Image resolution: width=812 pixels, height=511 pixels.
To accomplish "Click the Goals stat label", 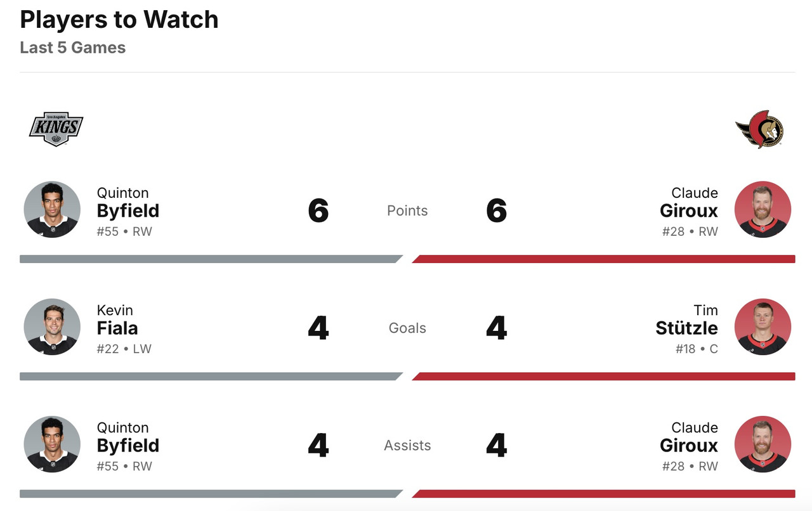I will (x=407, y=328).
